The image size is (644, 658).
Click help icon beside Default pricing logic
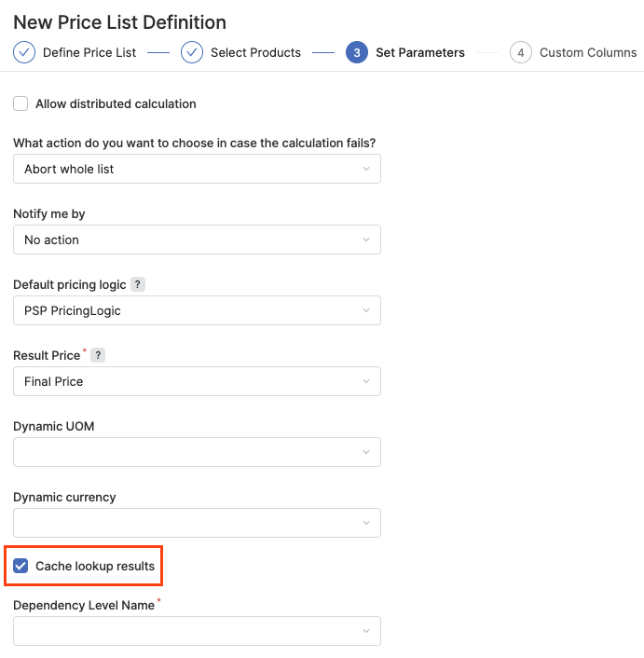[x=137, y=284]
